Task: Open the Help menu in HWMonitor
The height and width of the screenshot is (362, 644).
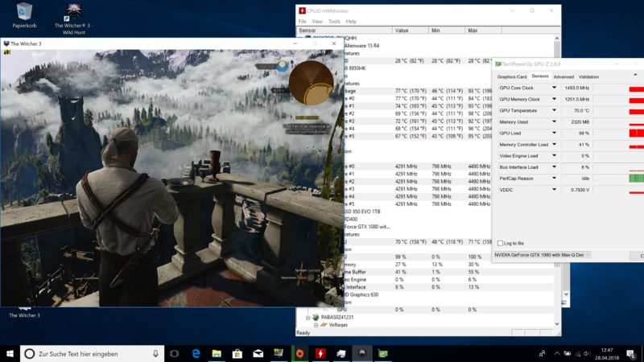Action: point(351,22)
